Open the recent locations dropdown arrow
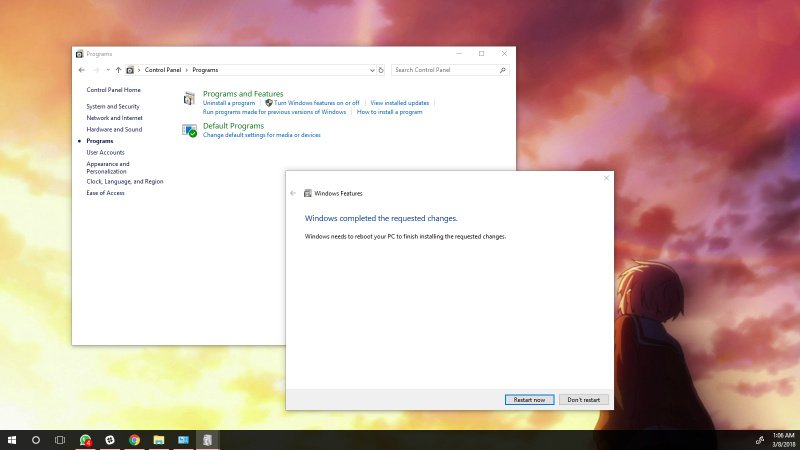800x450 pixels. pos(107,70)
